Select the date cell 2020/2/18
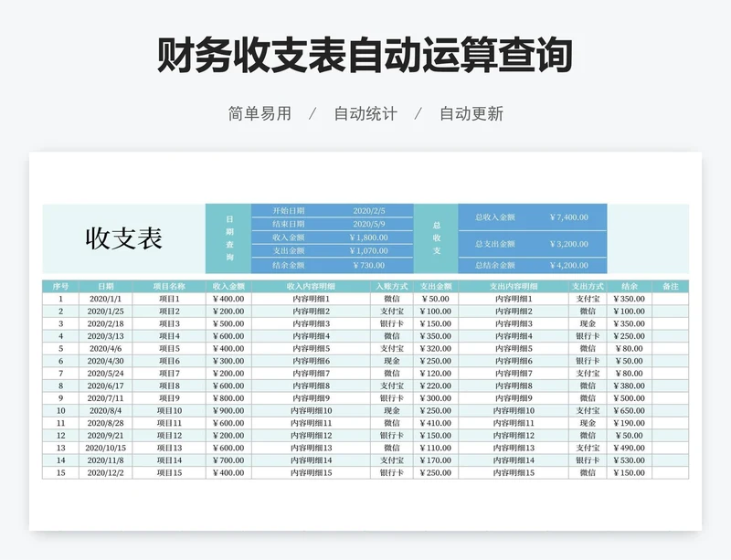The width and height of the screenshot is (731, 560). click(x=106, y=323)
